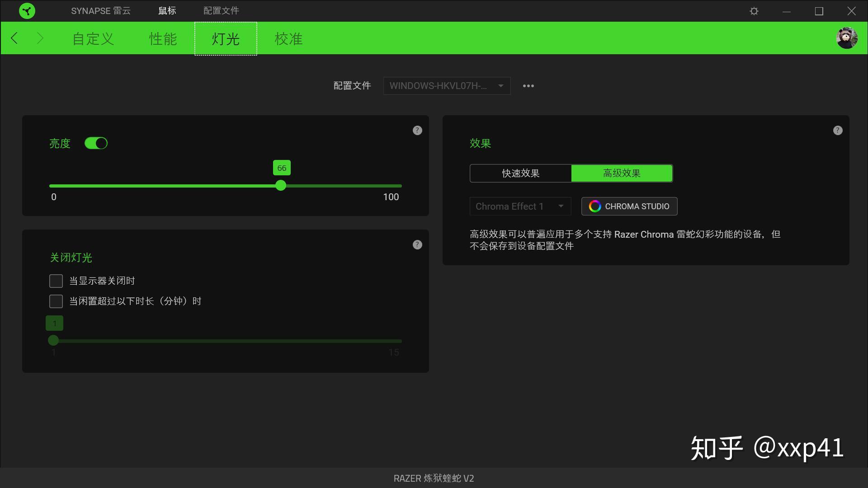Click the RAZER 炼狱蝰蛇 V2 device label
The width and height of the screenshot is (868, 488).
[x=434, y=479]
